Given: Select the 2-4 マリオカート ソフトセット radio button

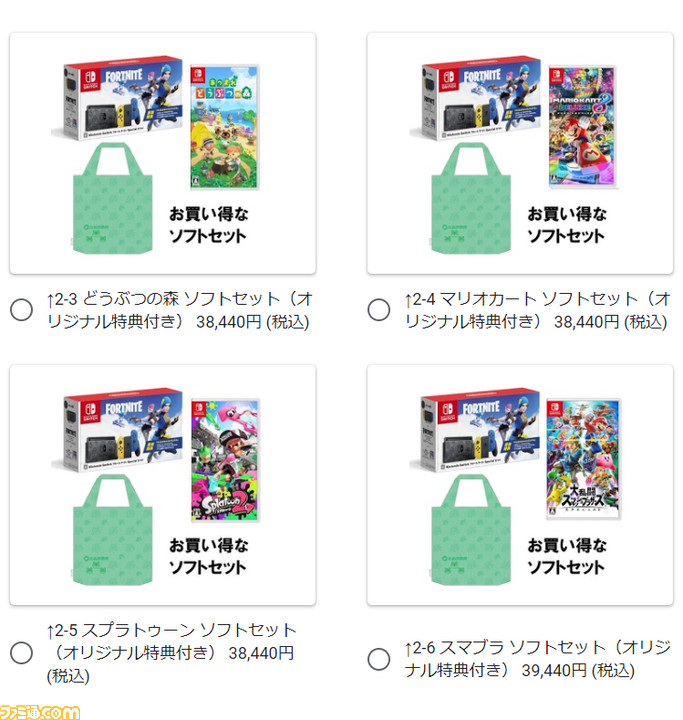Looking at the screenshot, I should (379, 310).
